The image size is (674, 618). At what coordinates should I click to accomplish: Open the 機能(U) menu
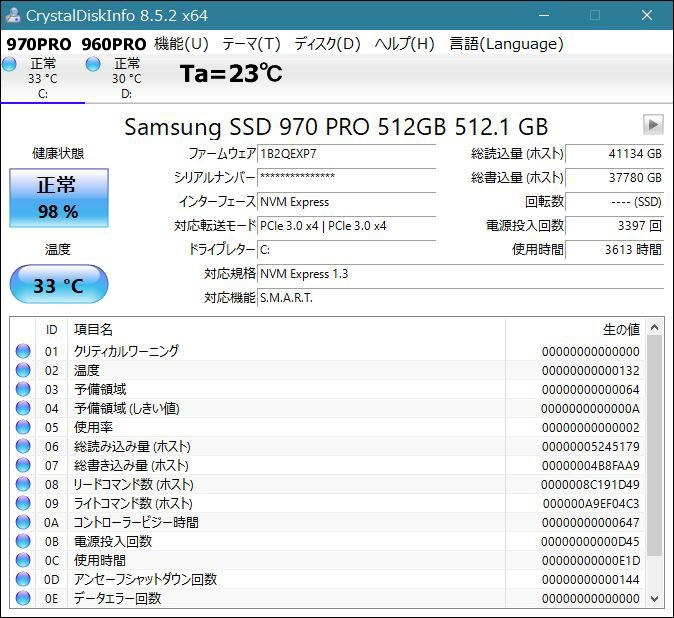pyautogui.click(x=181, y=44)
